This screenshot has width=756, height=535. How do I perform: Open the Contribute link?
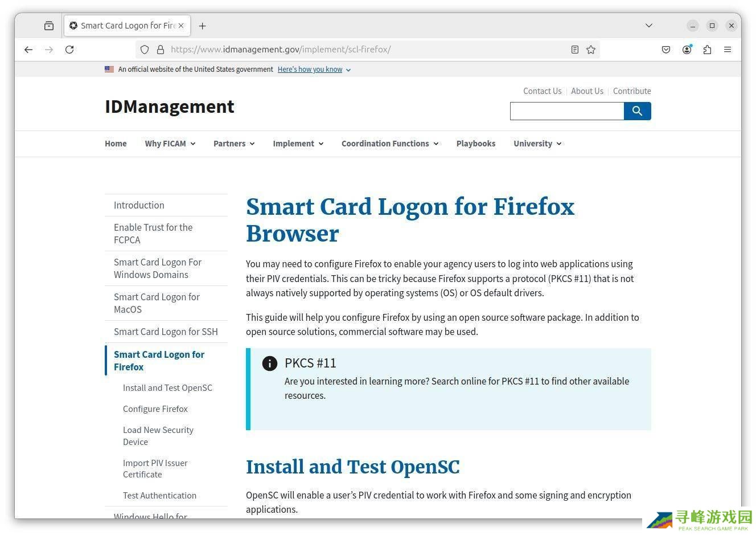click(632, 91)
